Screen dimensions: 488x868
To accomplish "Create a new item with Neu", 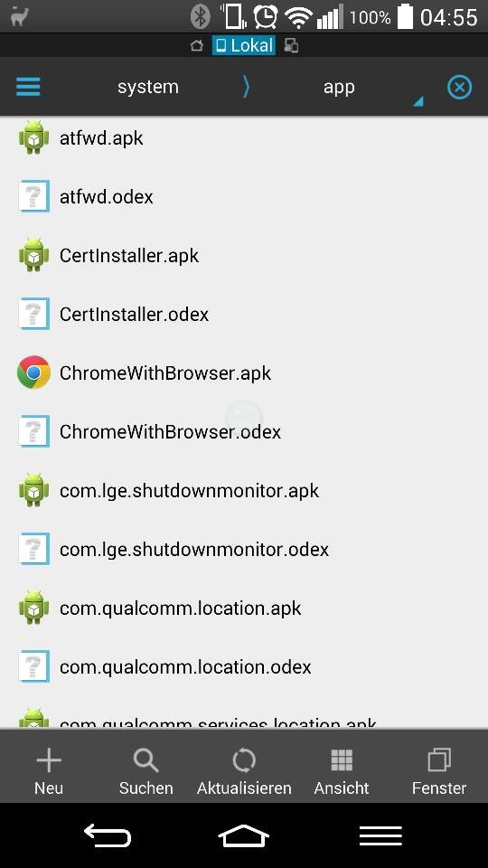I will pyautogui.click(x=49, y=770).
